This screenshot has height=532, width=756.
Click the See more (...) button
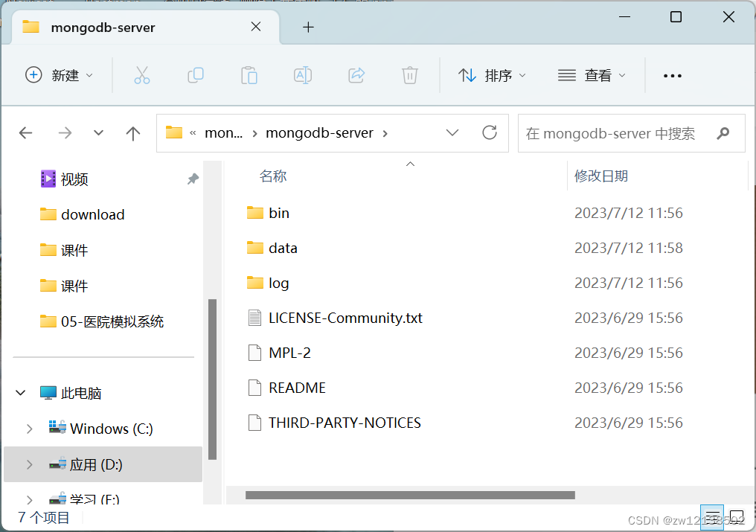(x=672, y=75)
